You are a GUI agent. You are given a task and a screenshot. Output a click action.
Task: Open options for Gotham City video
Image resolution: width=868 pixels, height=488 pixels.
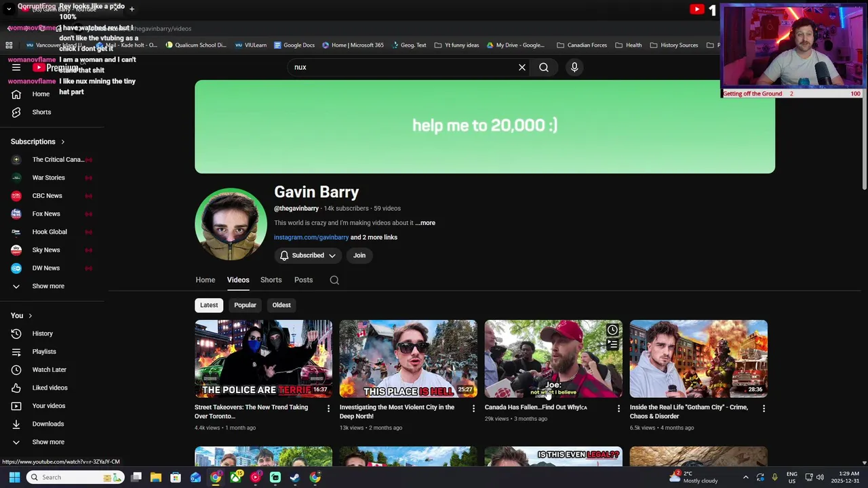[764, 409]
